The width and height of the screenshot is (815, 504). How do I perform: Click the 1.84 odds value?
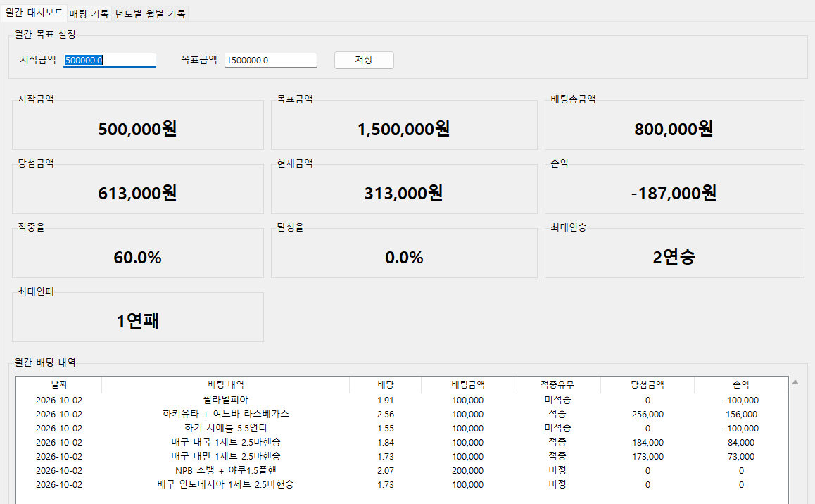pyautogui.click(x=386, y=443)
